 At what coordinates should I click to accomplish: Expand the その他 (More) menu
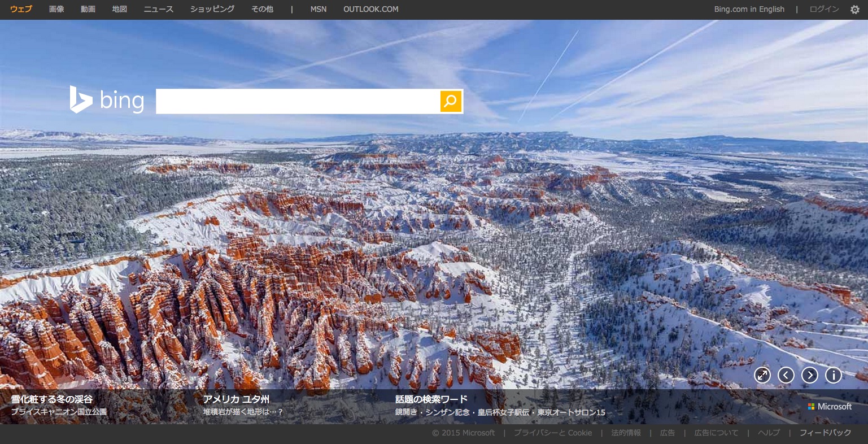tap(262, 9)
